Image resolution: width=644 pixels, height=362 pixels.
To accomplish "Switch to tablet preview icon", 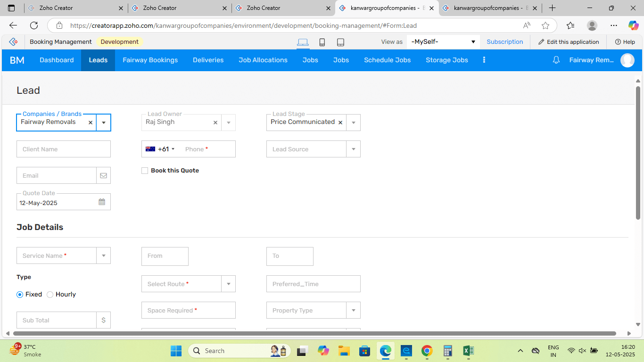I will (x=340, y=42).
